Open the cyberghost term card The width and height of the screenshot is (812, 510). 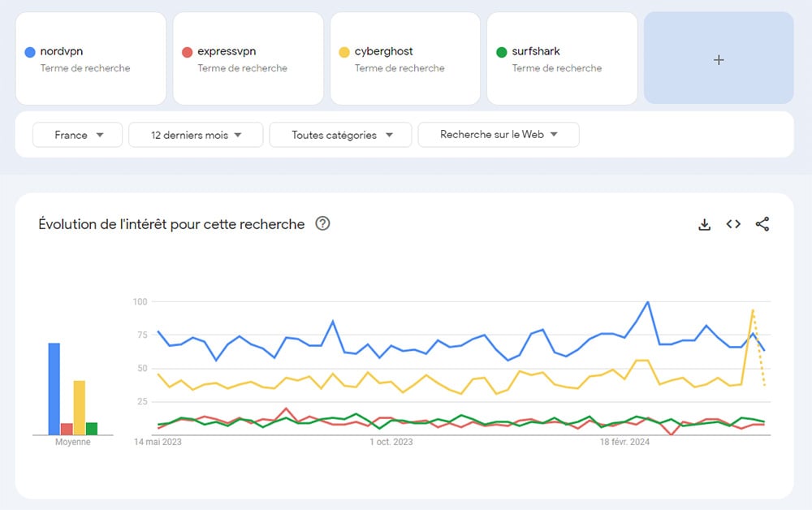click(405, 58)
